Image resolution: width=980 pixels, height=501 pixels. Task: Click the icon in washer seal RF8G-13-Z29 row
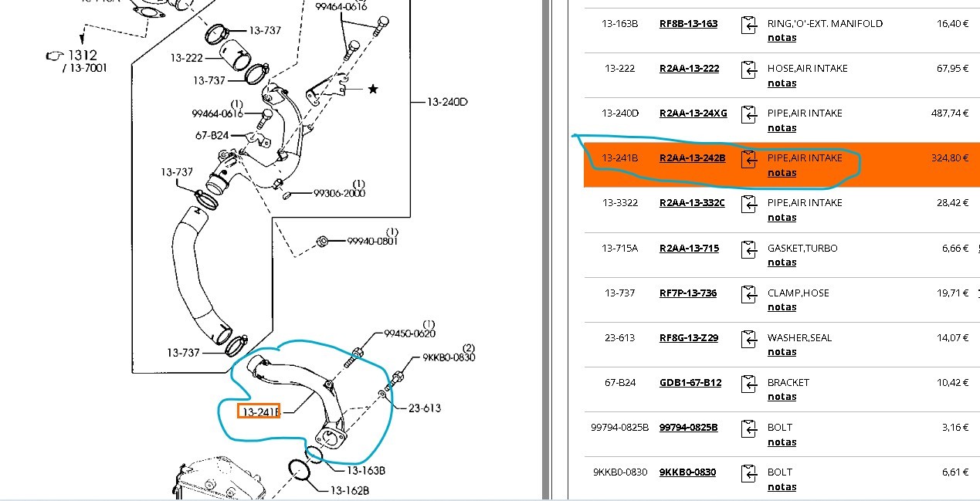(x=748, y=339)
